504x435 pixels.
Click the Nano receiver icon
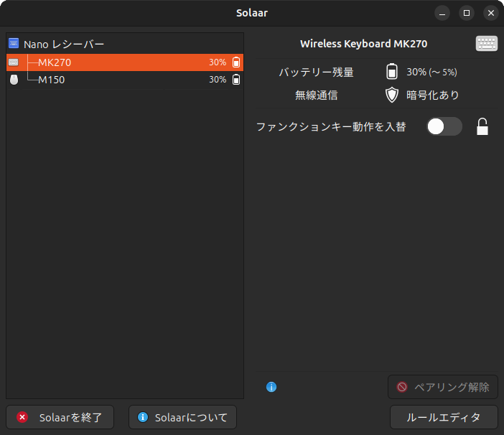tap(14, 43)
